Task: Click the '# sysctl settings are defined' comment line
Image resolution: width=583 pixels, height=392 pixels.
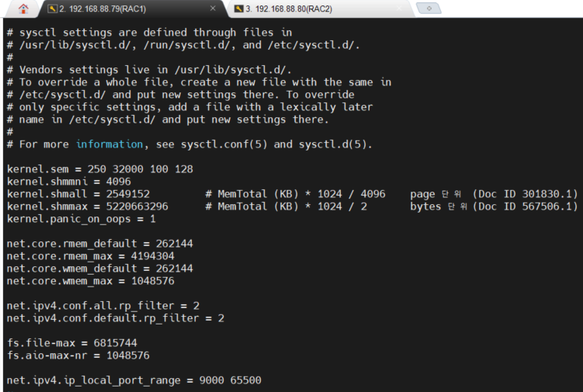Action: 150,33
